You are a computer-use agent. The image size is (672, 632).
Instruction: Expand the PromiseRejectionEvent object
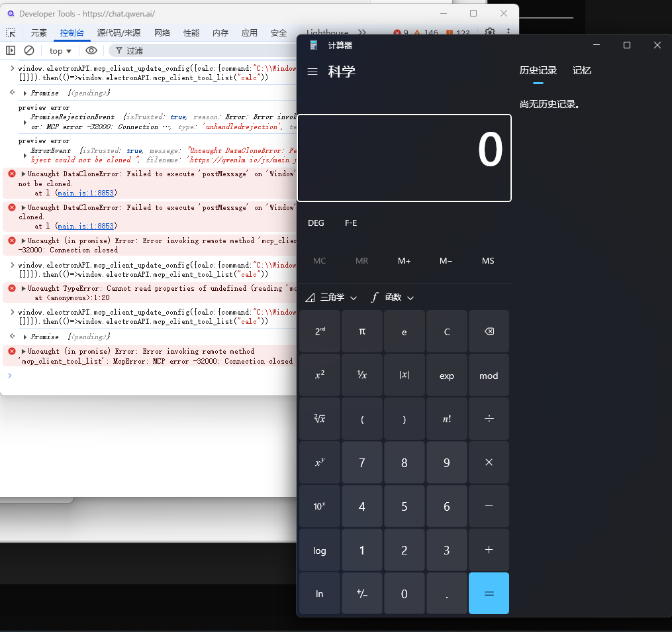pyautogui.click(x=25, y=122)
